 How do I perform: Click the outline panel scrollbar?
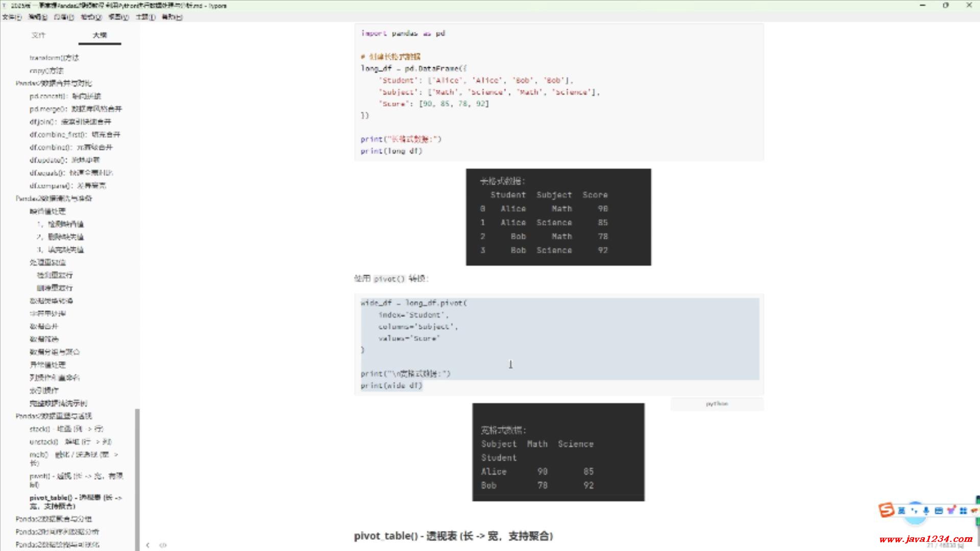tap(136, 479)
